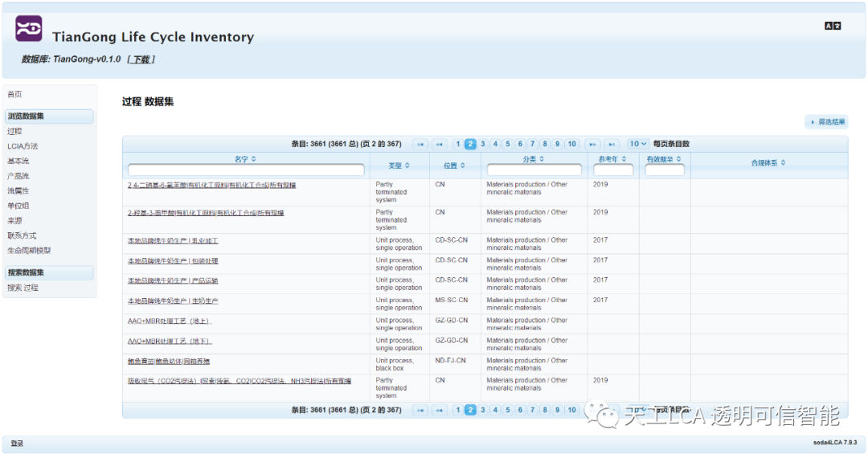
Task: Jump to last page using pager above table
Action: coord(611,144)
